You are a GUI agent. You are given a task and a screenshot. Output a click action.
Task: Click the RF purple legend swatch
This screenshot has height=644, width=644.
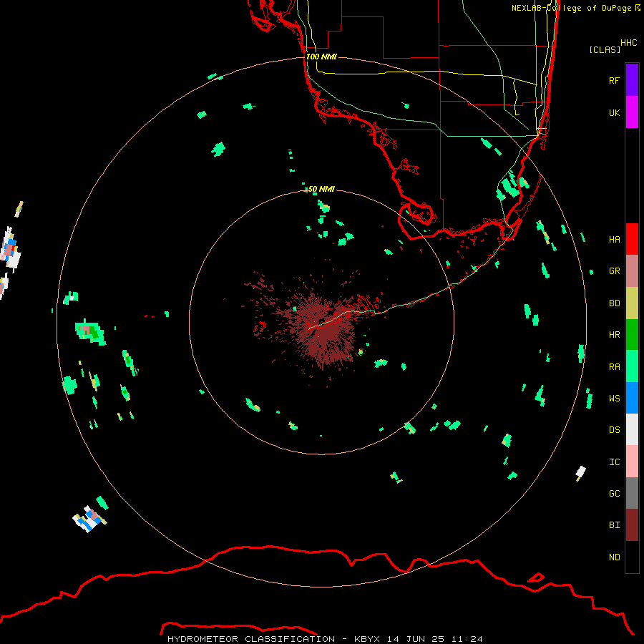[632, 80]
